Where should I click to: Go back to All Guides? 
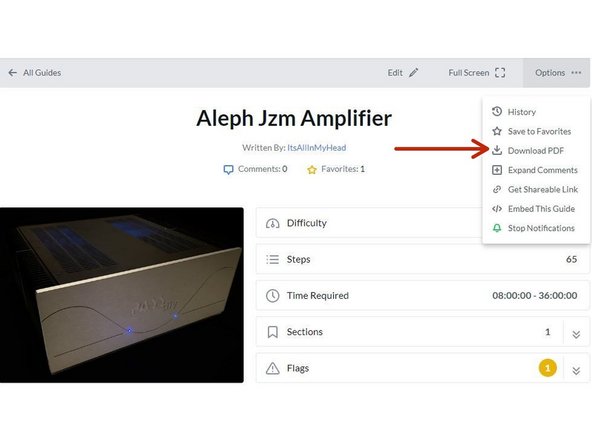pos(34,72)
